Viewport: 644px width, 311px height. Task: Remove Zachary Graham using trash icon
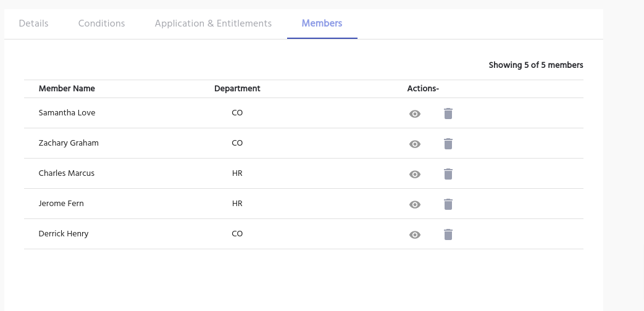448,144
